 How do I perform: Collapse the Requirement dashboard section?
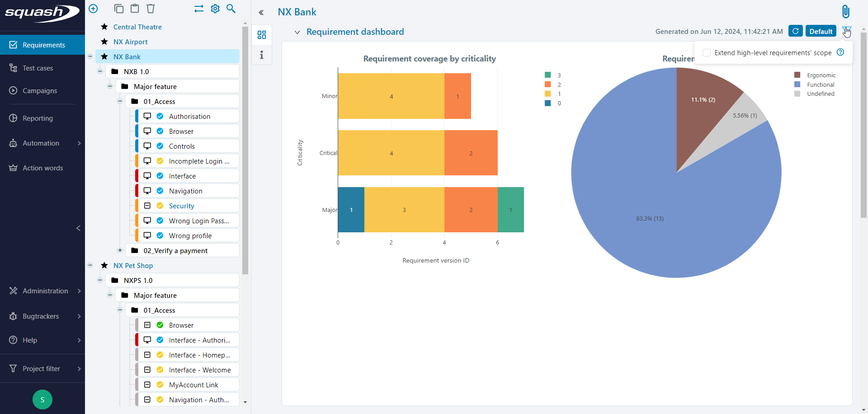click(297, 32)
